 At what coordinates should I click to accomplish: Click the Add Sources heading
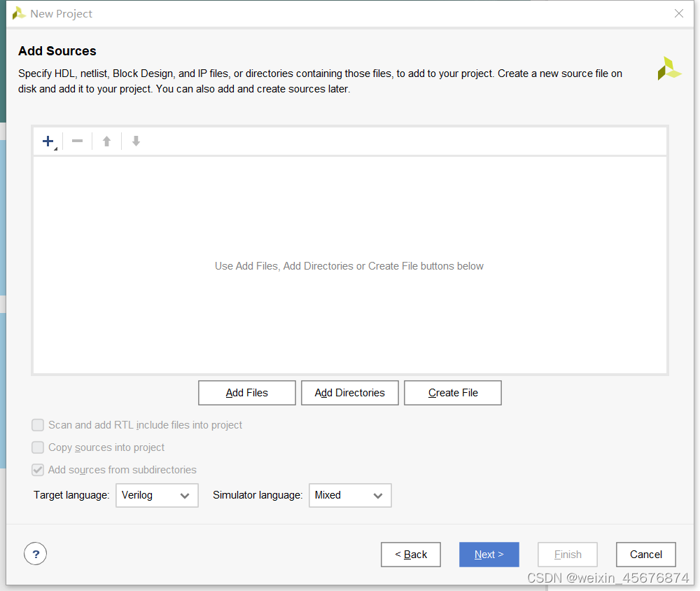tap(57, 51)
